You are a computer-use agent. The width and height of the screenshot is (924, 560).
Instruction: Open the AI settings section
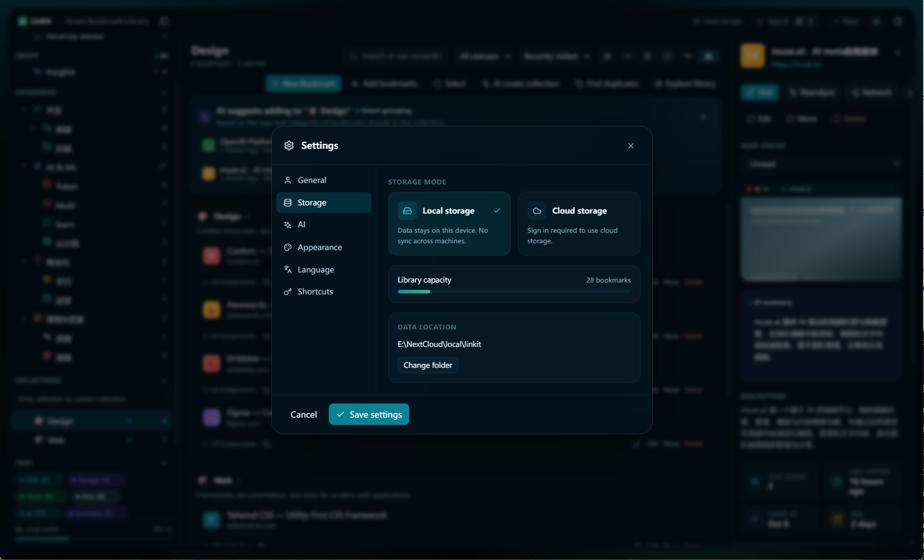click(x=323, y=225)
